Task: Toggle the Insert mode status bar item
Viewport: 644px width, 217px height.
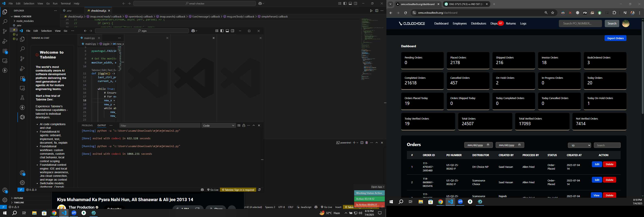Action: (x=338, y=207)
